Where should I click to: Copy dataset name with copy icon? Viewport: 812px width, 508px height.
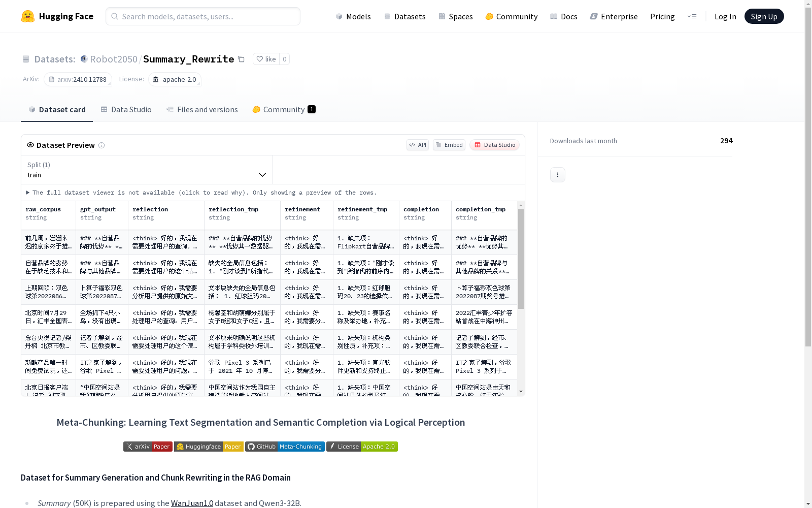tap(242, 59)
